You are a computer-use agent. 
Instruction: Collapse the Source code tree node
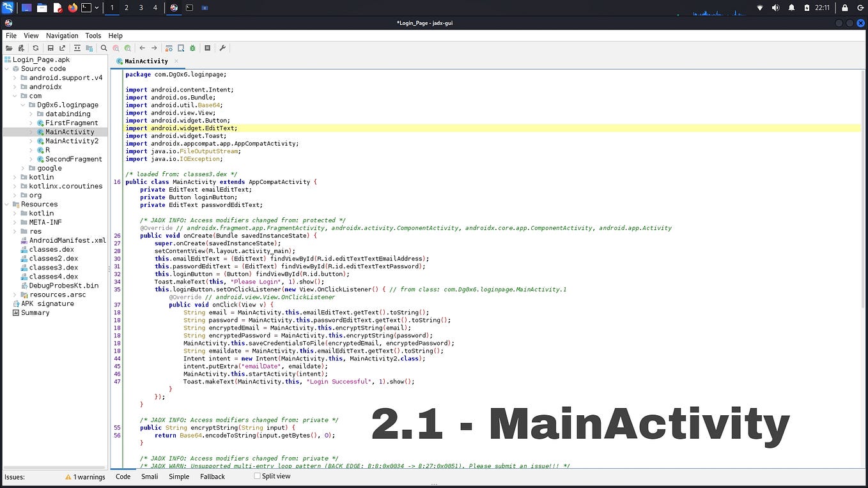click(6, 68)
